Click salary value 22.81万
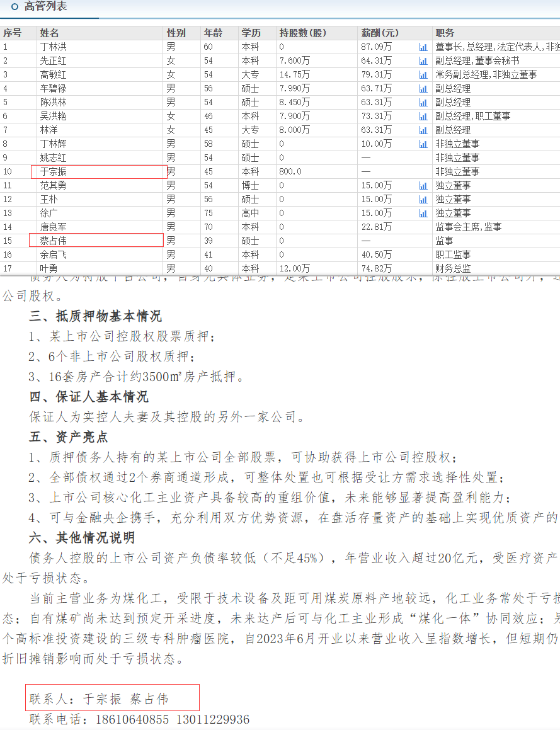560x730 pixels. click(x=376, y=227)
